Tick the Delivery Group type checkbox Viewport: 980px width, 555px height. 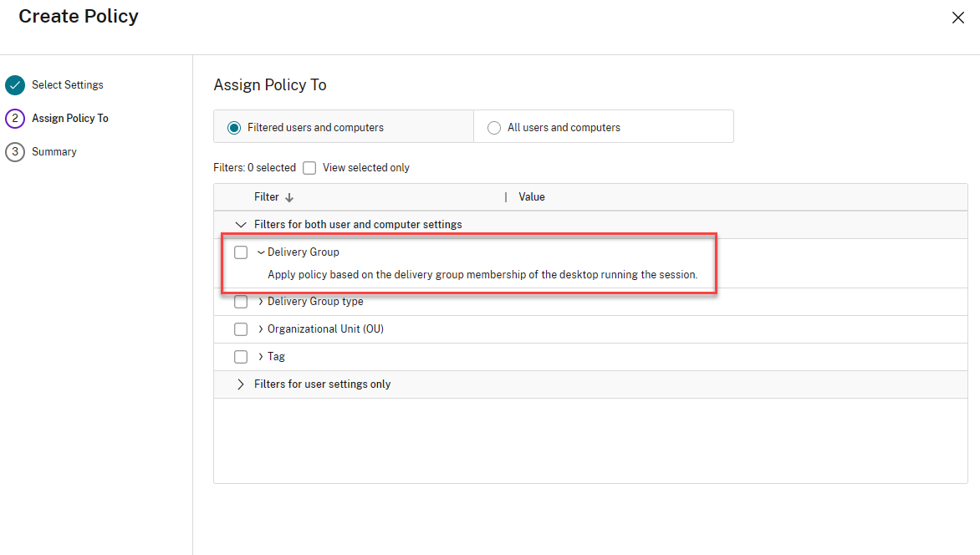pos(241,302)
